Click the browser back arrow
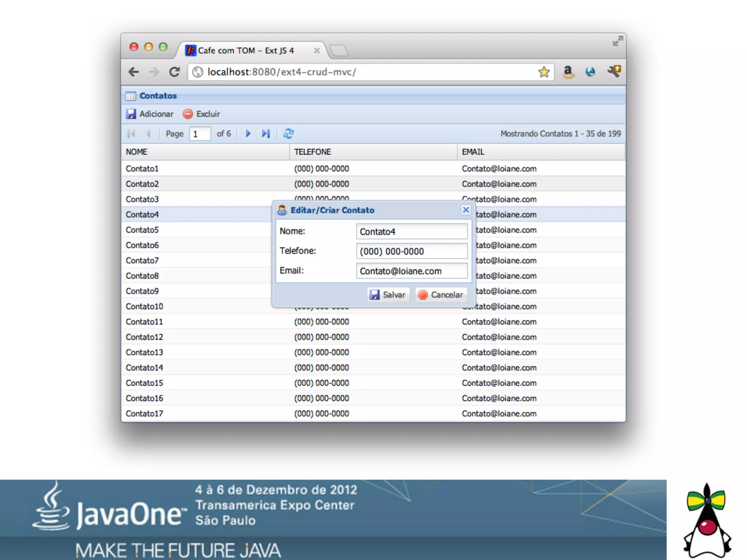The width and height of the screenshot is (747, 560). (x=134, y=72)
